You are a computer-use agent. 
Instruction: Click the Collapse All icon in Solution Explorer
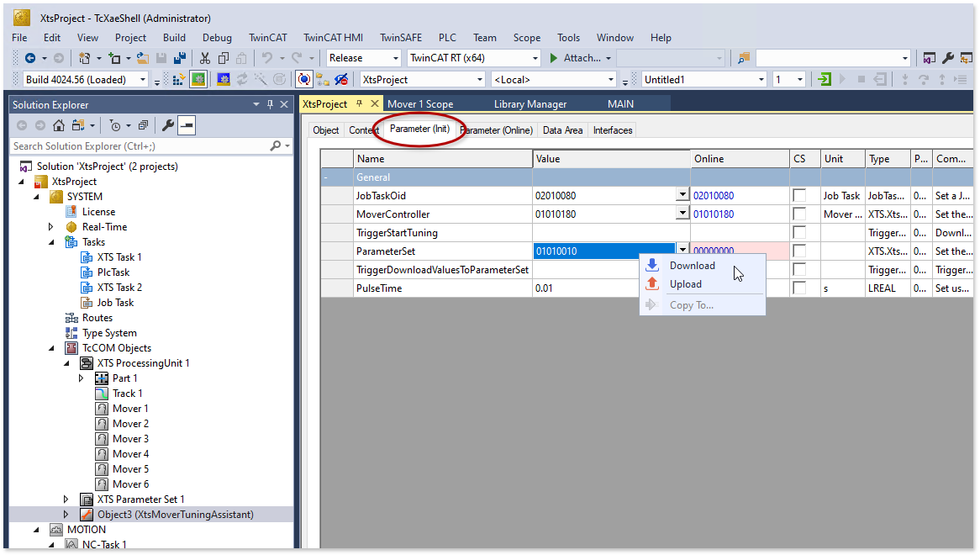(143, 125)
